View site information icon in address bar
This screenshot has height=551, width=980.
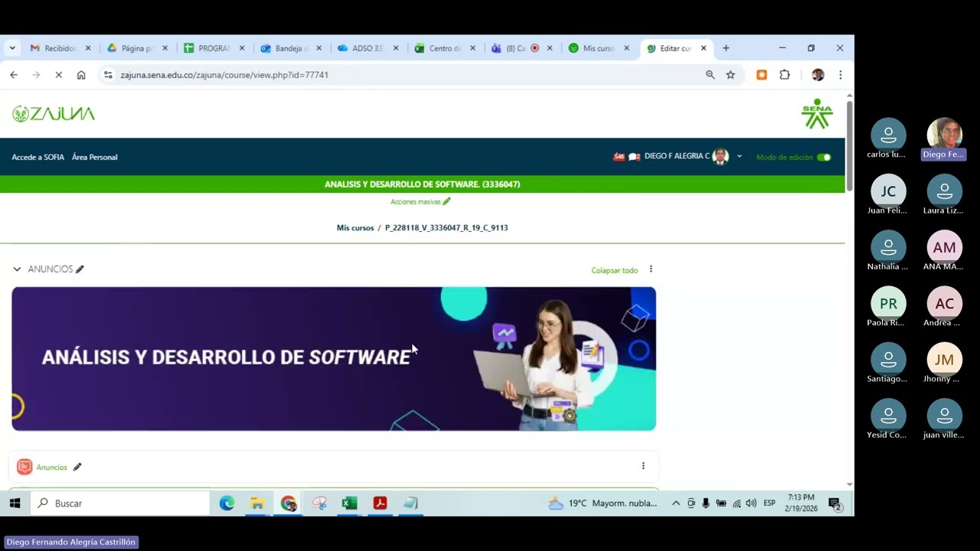(x=108, y=75)
